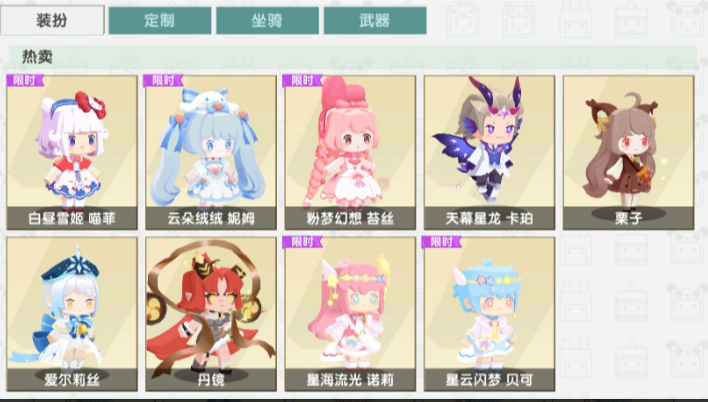The image size is (708, 402).
Task: Select the 星云闪梦 贝可 costume
Action: [x=489, y=314]
